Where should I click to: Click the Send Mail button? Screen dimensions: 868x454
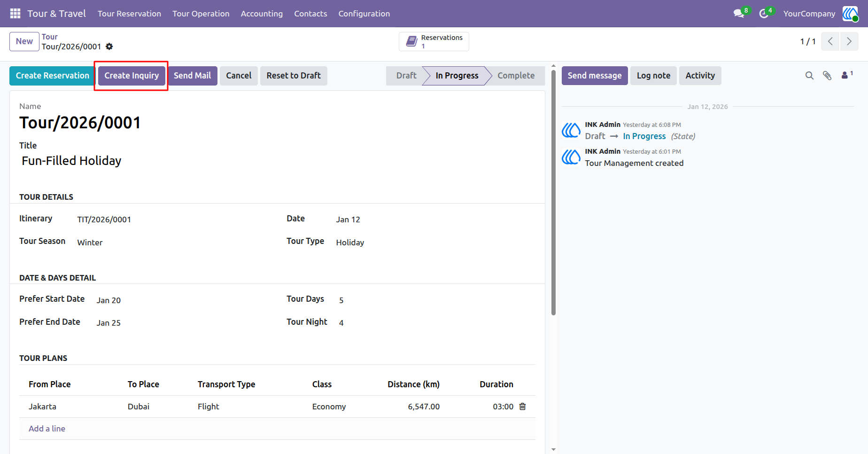[x=192, y=76]
